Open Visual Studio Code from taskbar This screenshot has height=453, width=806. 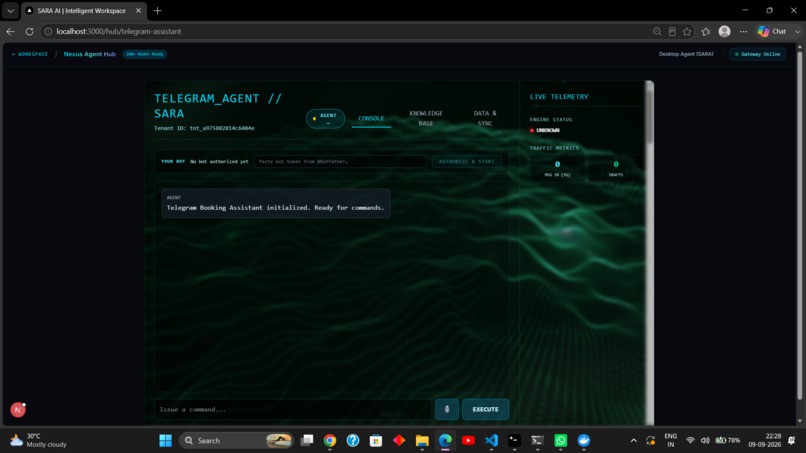coord(491,440)
